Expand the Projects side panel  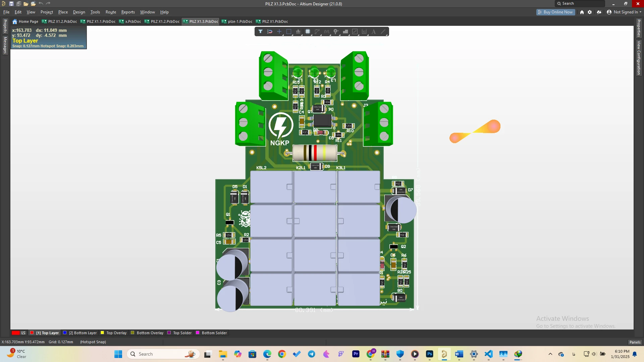click(x=5, y=26)
